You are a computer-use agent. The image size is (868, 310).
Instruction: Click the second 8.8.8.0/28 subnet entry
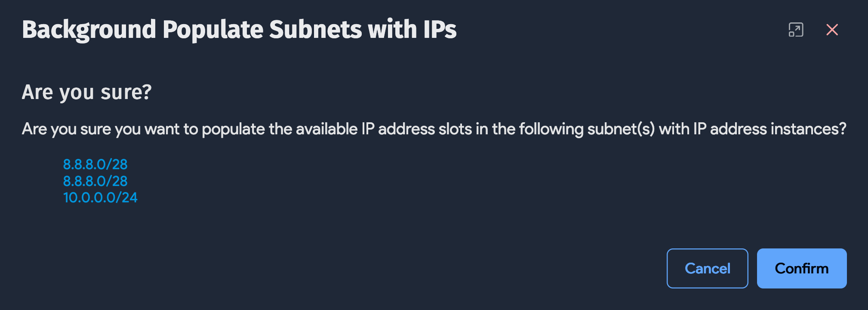[x=95, y=181]
